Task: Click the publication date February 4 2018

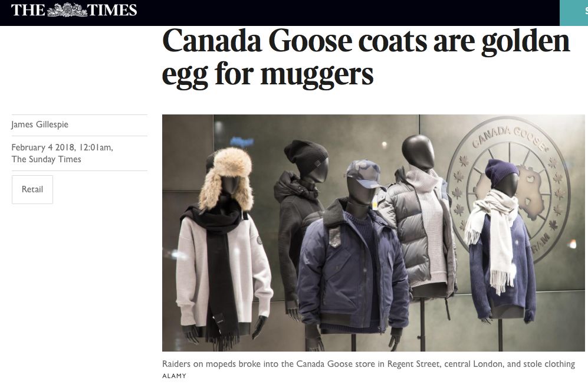Action: click(x=61, y=147)
